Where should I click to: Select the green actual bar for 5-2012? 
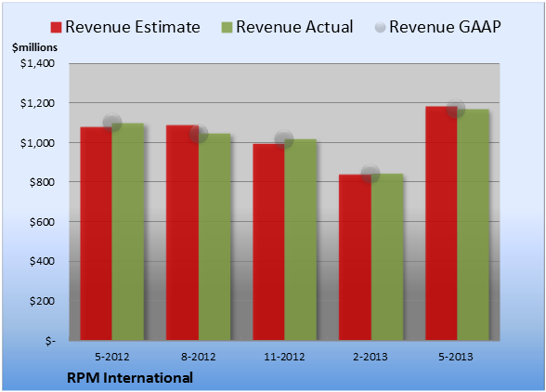(128, 231)
